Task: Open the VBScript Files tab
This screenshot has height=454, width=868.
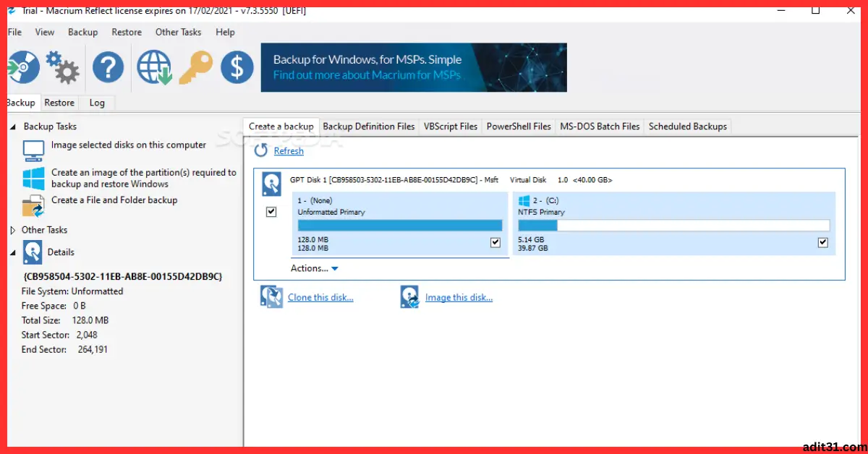Action: (x=451, y=127)
